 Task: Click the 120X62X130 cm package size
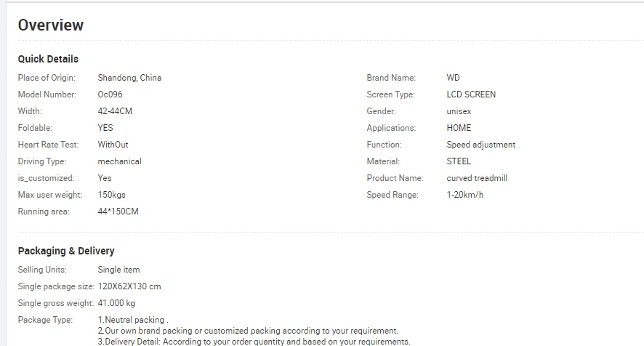point(129,286)
